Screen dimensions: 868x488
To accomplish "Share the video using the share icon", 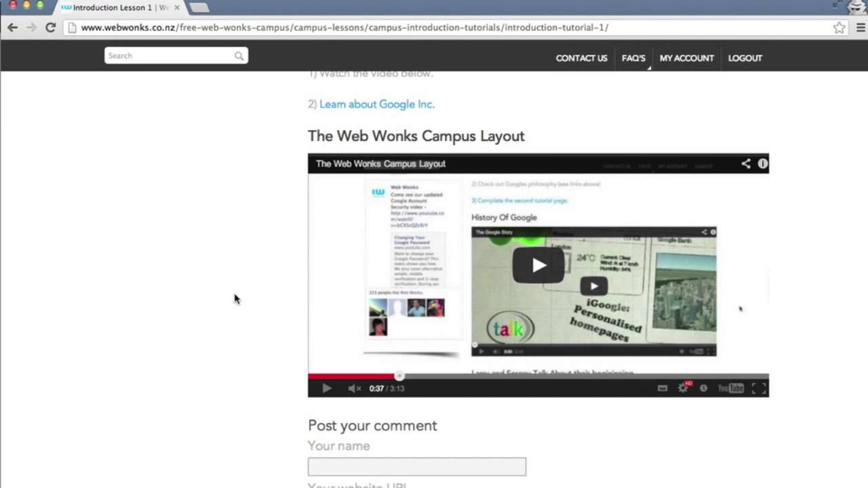I will click(746, 163).
